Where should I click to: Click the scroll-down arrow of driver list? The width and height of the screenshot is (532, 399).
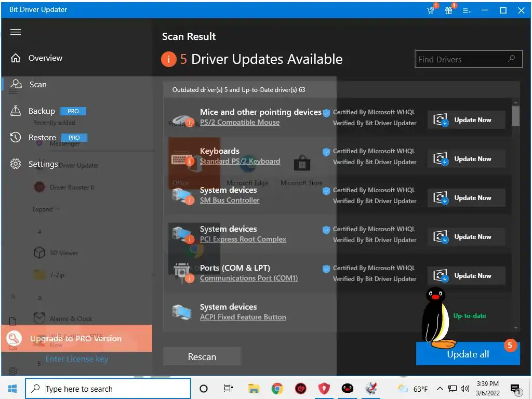pyautogui.click(x=516, y=328)
